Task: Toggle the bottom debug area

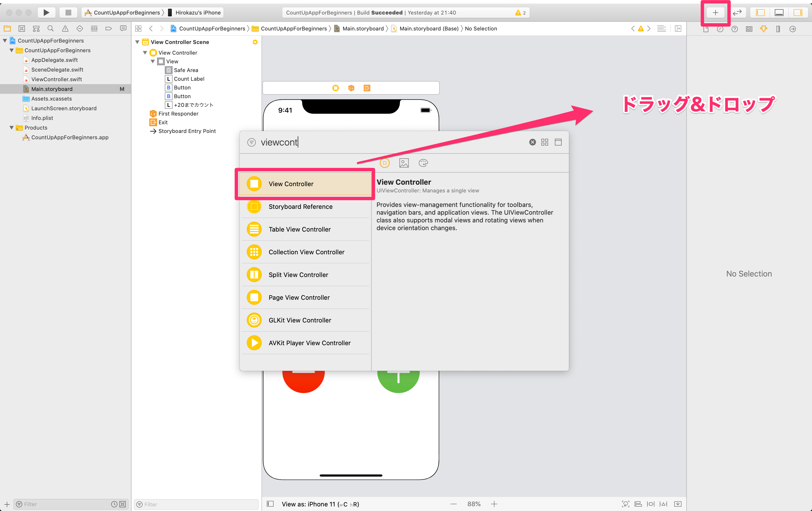Action: [779, 13]
